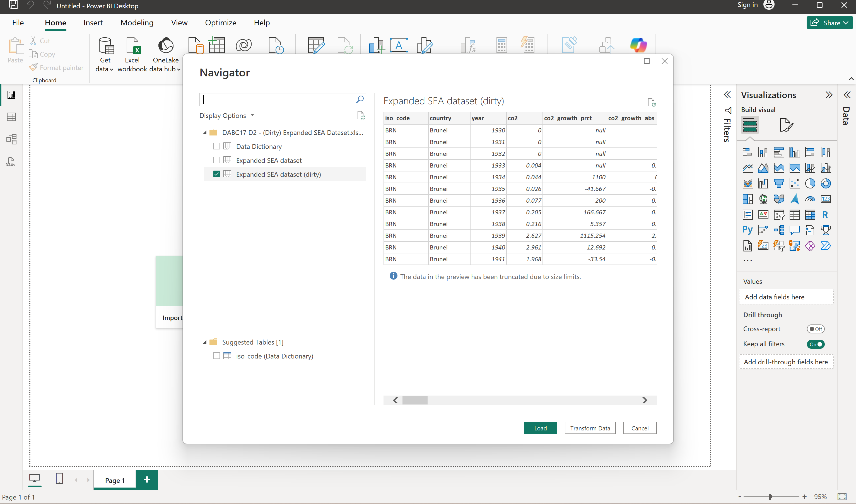Image resolution: width=856 pixels, height=504 pixels.
Task: Click the preview horizontal scrollbar thumb
Action: 415,400
